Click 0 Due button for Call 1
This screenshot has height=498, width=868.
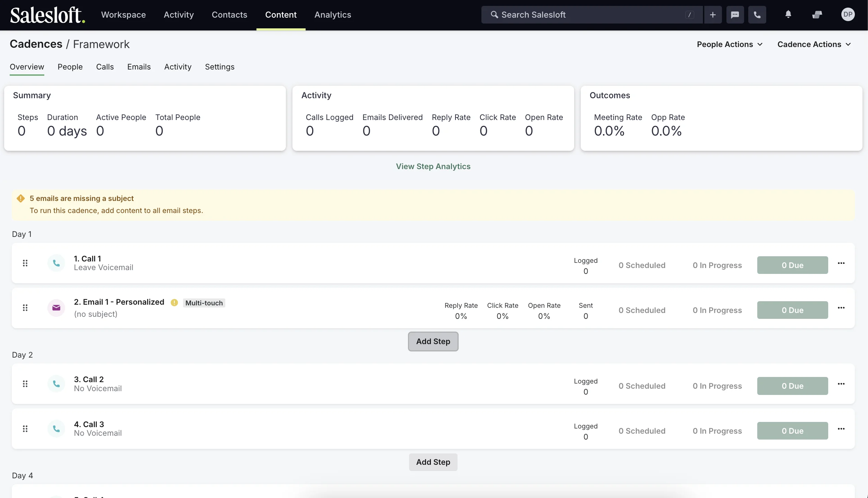click(792, 265)
